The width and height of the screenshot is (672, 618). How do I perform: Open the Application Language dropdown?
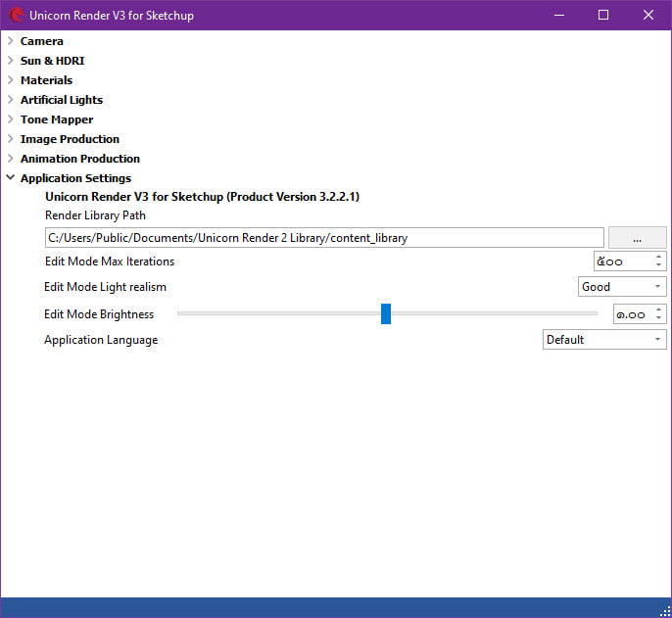coord(604,340)
